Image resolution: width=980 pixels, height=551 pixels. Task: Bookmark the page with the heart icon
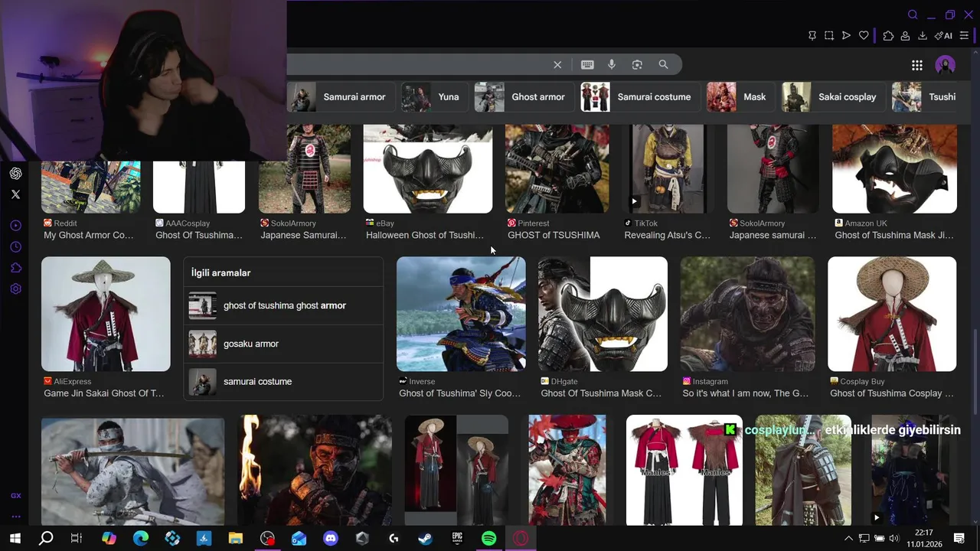(x=864, y=36)
